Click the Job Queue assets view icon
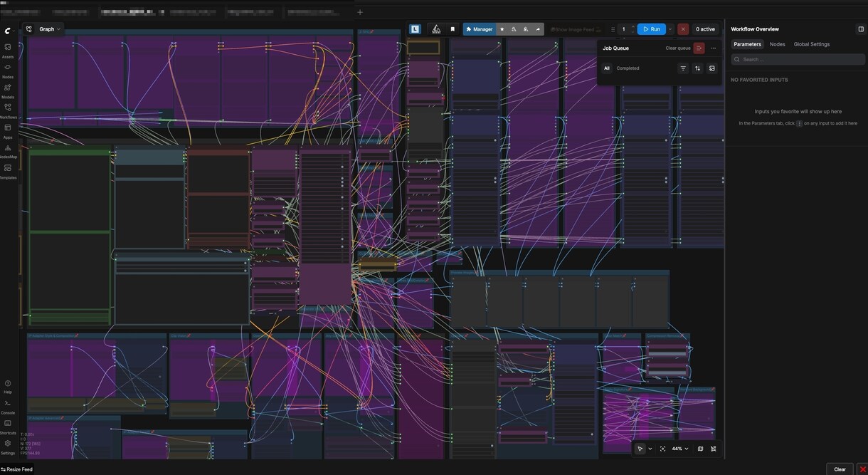 [712, 68]
